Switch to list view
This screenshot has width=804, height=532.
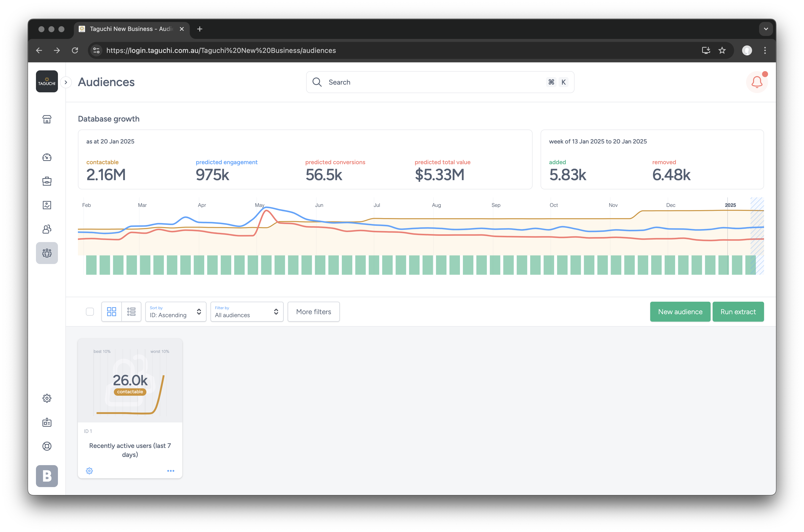click(131, 311)
